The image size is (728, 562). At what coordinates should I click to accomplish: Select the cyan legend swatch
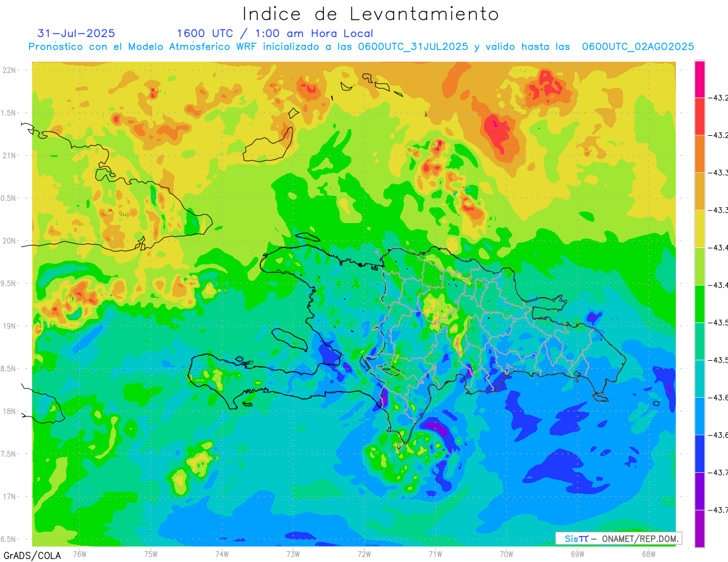[699, 378]
